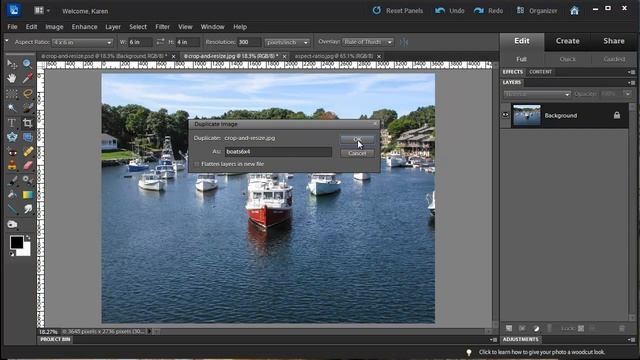Select the Clone Stamp tool

tap(12, 165)
